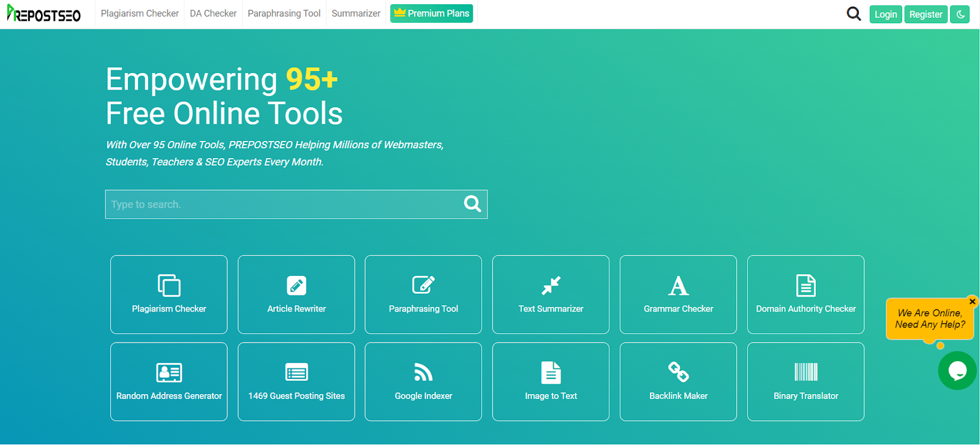Viewport: 980px width, 445px height.
Task: Click the Login button
Action: click(886, 14)
